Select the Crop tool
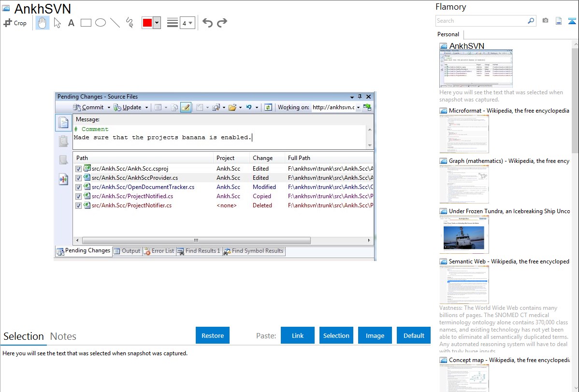Image resolution: width=579 pixels, height=392 pixels. 15,23
